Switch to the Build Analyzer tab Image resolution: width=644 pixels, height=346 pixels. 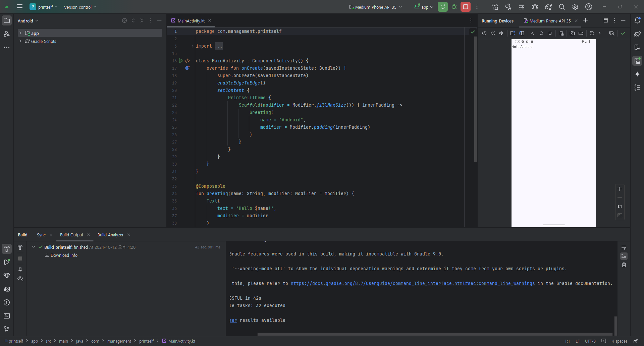(x=110, y=235)
